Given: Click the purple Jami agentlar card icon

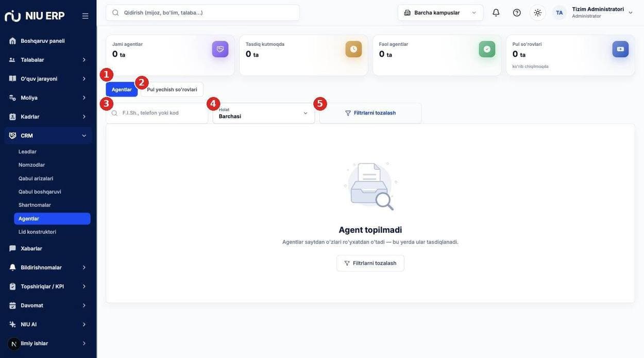Looking at the screenshot, I should (x=220, y=49).
